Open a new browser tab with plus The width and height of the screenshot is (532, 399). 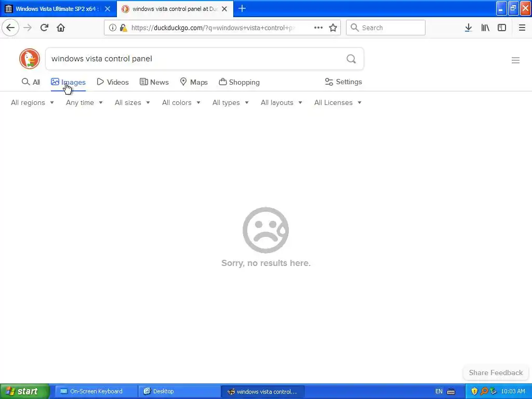(242, 9)
